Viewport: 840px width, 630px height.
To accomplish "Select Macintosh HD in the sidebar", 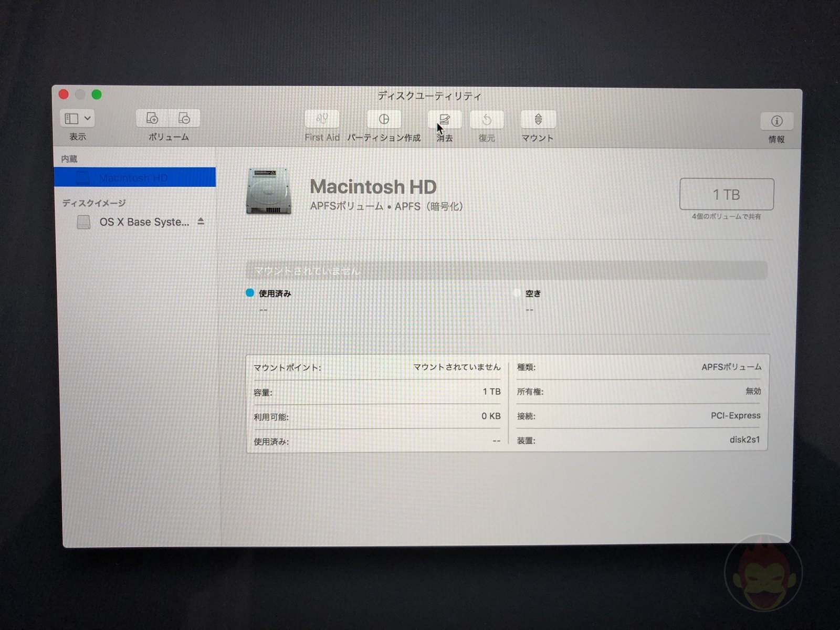I will (135, 177).
